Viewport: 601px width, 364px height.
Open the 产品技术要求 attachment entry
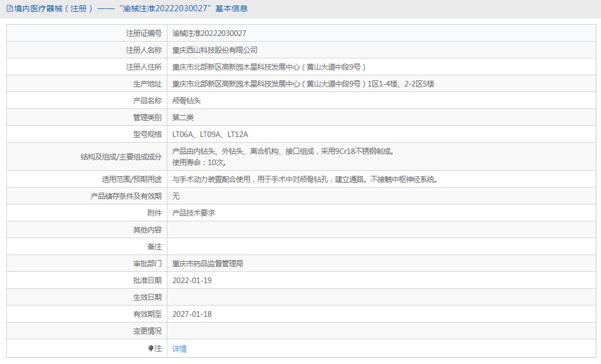(x=194, y=213)
